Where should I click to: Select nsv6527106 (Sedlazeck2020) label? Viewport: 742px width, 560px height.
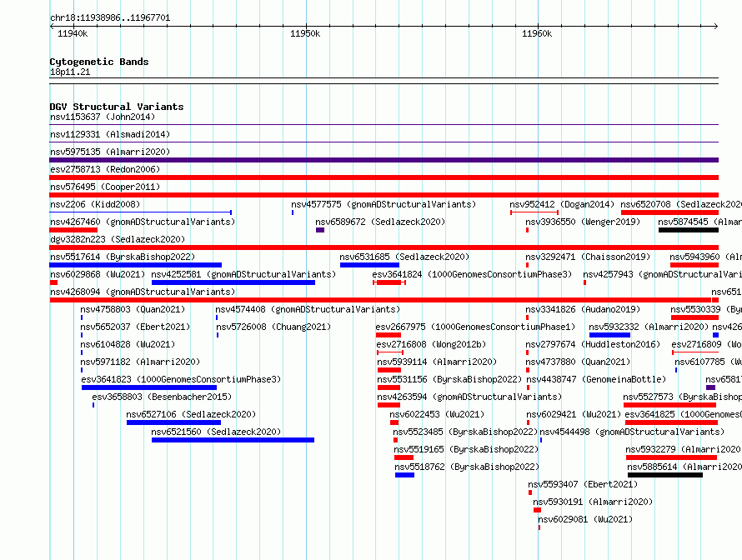click(191, 414)
